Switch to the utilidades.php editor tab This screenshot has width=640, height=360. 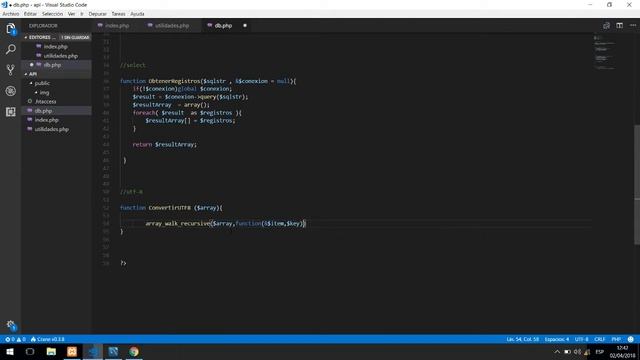172,25
